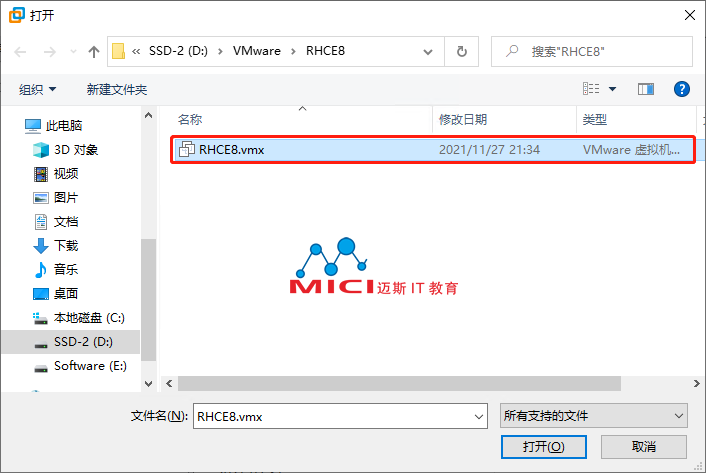The image size is (706, 473).
Task: Open help with the question mark icon
Action: [682, 89]
